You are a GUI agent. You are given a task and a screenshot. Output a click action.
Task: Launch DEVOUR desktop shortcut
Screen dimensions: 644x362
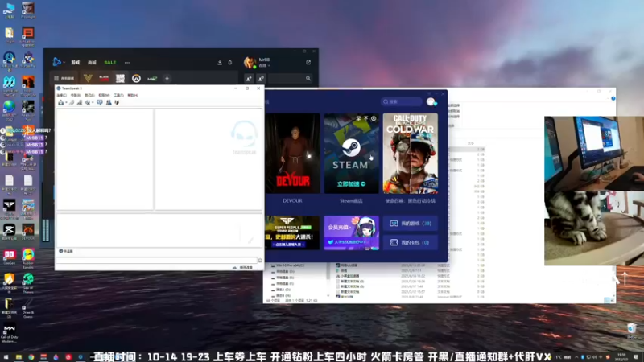click(28, 232)
